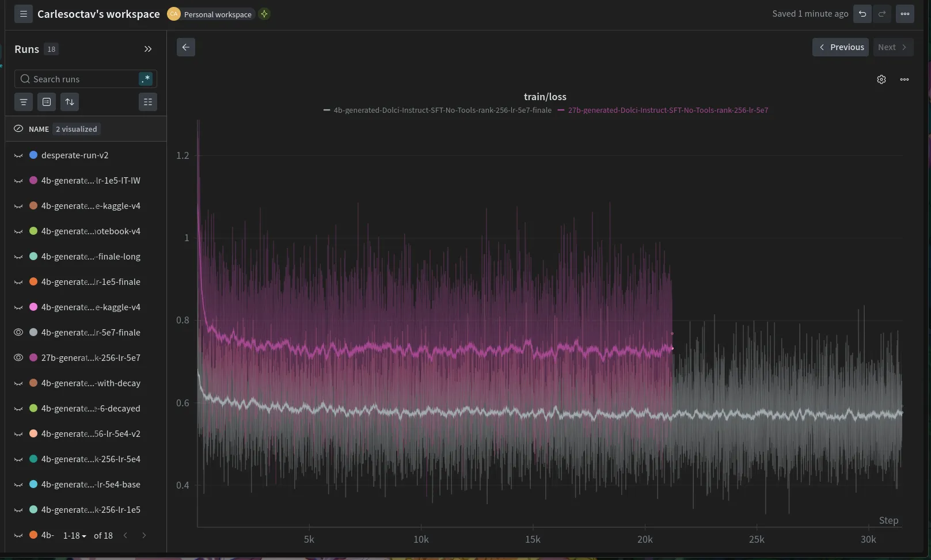The image size is (931, 560).
Task: Open the navigation hamburger menu
Action: (23, 14)
